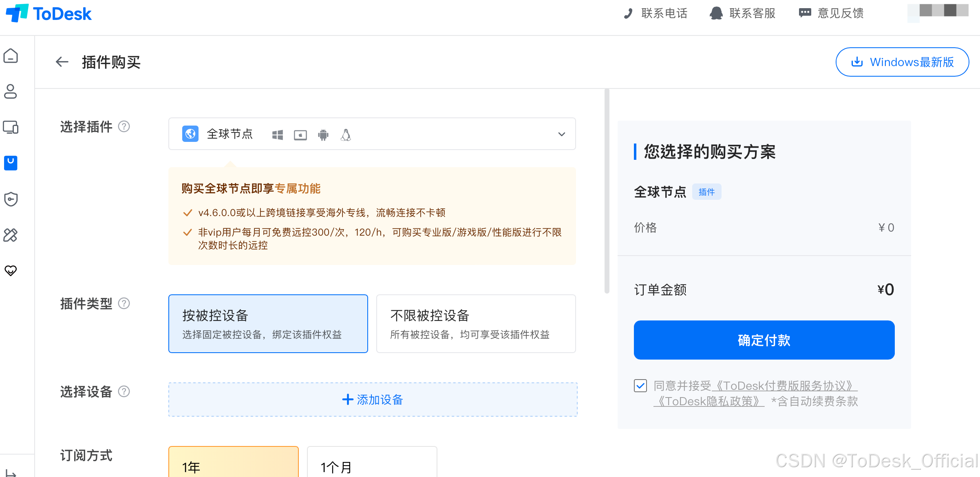Open the ToDesk隐私政策 link
The width and height of the screenshot is (980, 477).
(709, 402)
